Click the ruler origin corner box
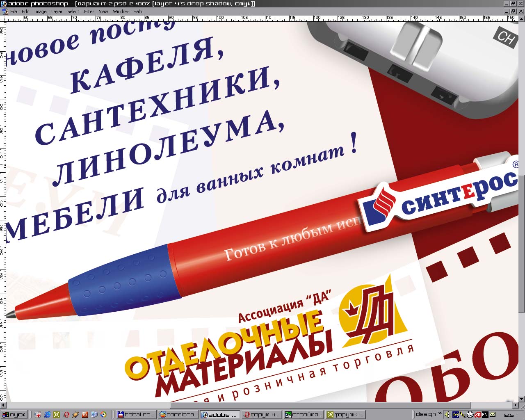This screenshot has width=525, height=420. (x=3, y=18)
